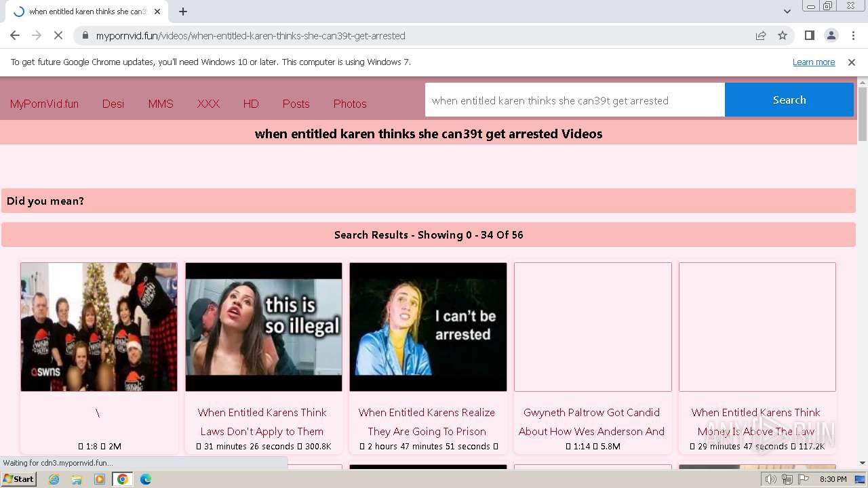Image resolution: width=868 pixels, height=488 pixels.
Task: Focus the site search text field
Action: coord(575,100)
